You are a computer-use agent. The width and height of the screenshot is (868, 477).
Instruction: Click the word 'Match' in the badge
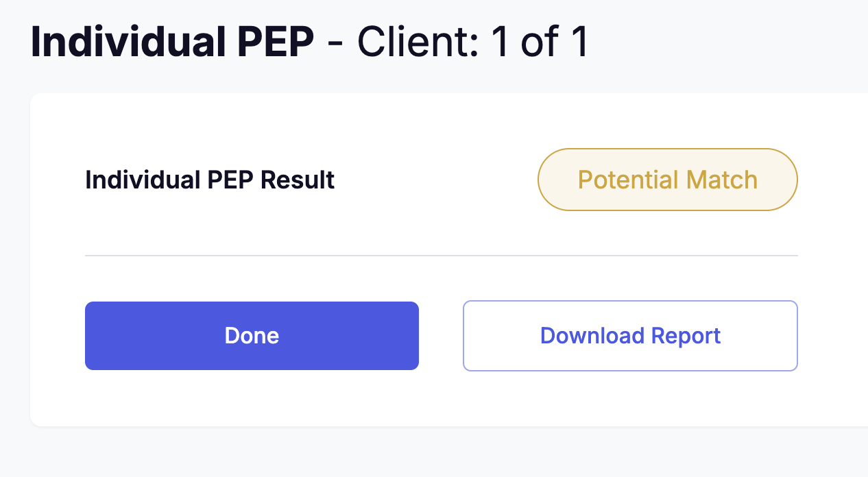[721, 180]
